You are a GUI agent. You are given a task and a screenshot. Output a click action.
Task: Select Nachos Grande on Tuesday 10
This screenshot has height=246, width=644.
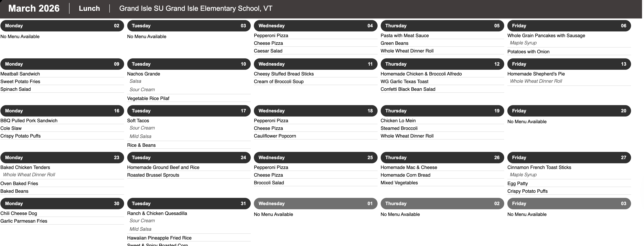[144, 74]
